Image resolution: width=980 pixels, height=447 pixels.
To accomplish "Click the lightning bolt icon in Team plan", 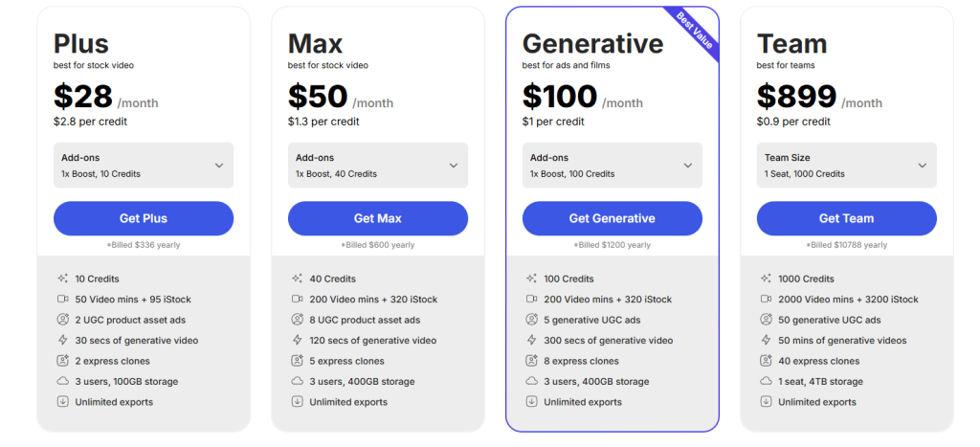I will 766,341.
